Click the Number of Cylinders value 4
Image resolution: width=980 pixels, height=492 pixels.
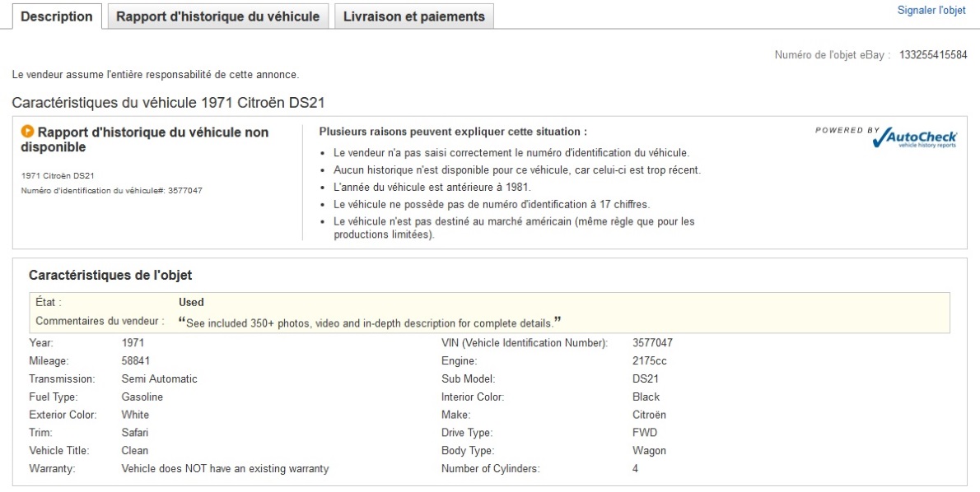(636, 469)
